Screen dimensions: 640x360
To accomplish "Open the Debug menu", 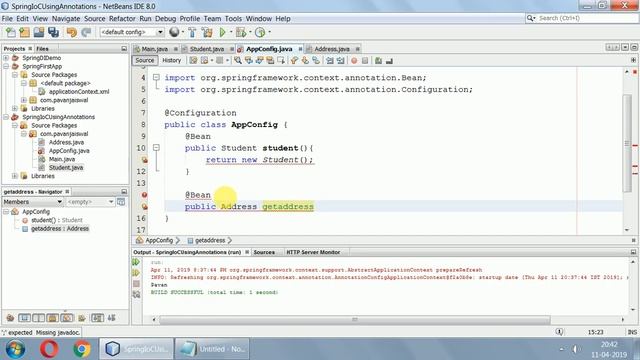I will (x=165, y=19).
